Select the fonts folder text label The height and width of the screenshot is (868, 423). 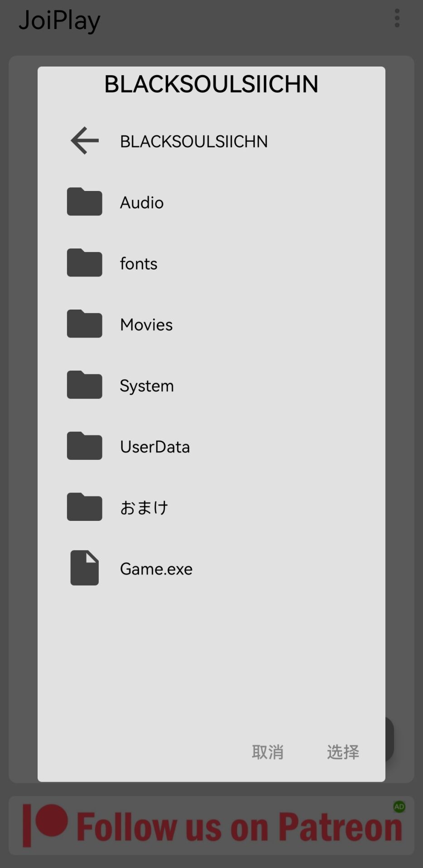pyautogui.click(x=139, y=264)
